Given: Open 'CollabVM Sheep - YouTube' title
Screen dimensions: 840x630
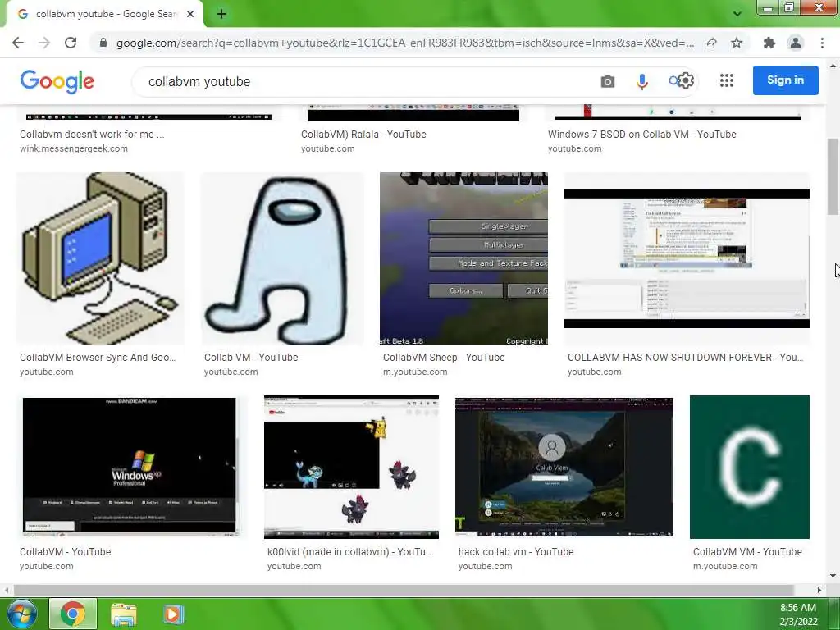Looking at the screenshot, I should pyautogui.click(x=444, y=358).
